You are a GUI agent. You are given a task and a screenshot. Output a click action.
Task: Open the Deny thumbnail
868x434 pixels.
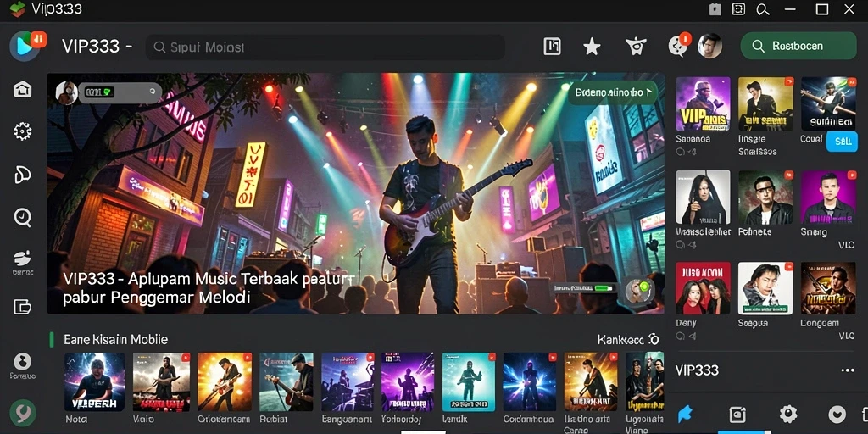click(x=703, y=288)
